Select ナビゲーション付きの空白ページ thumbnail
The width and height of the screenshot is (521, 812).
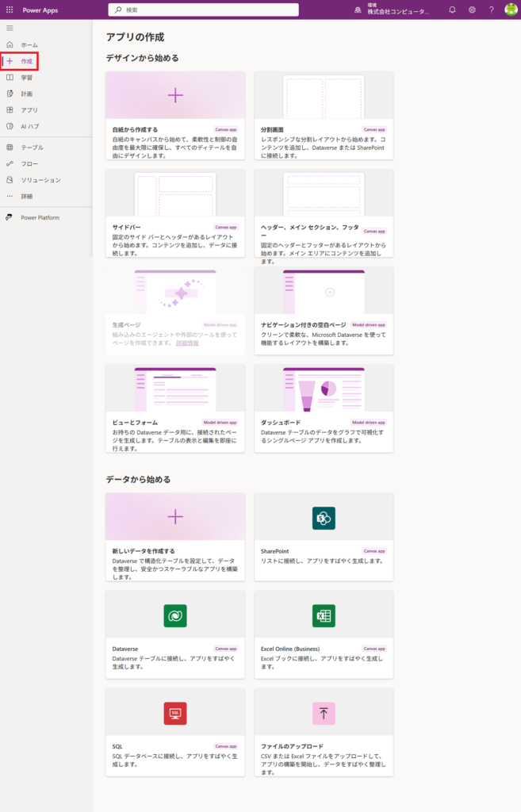click(x=324, y=290)
